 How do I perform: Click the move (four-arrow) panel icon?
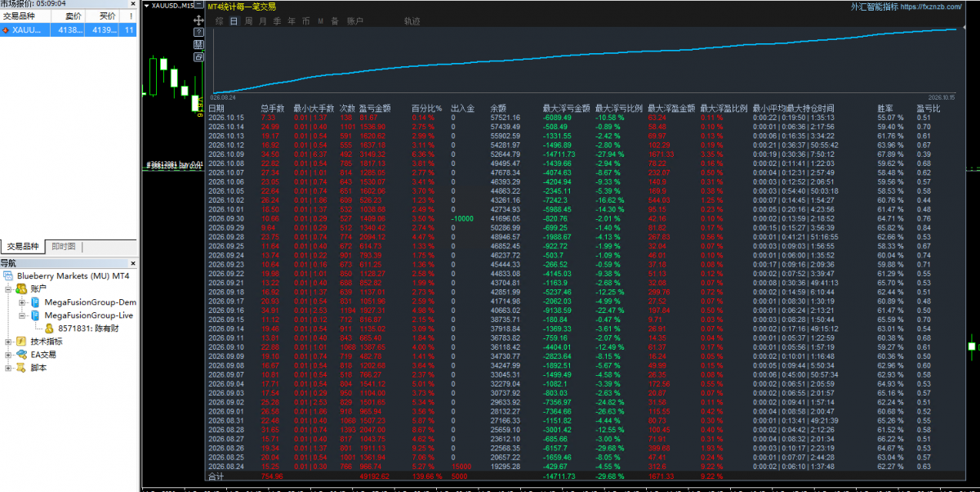pyautogui.click(x=199, y=20)
